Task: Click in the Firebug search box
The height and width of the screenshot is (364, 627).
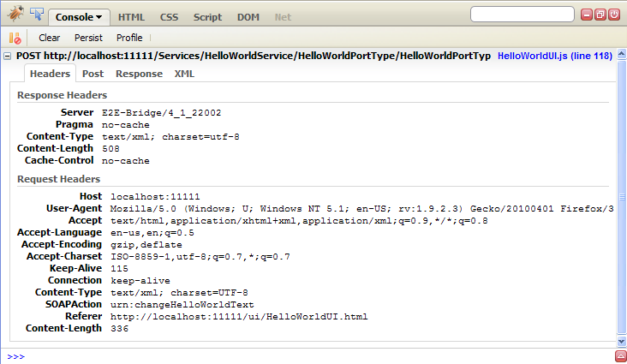Action: click(522, 15)
